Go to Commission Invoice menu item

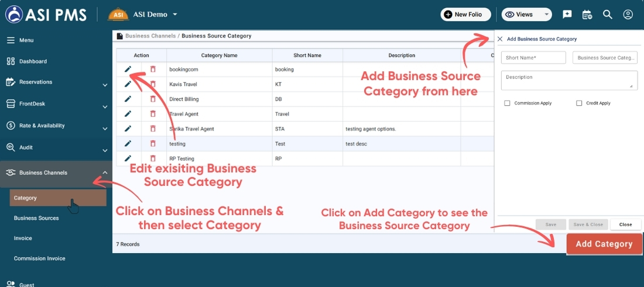(x=39, y=258)
